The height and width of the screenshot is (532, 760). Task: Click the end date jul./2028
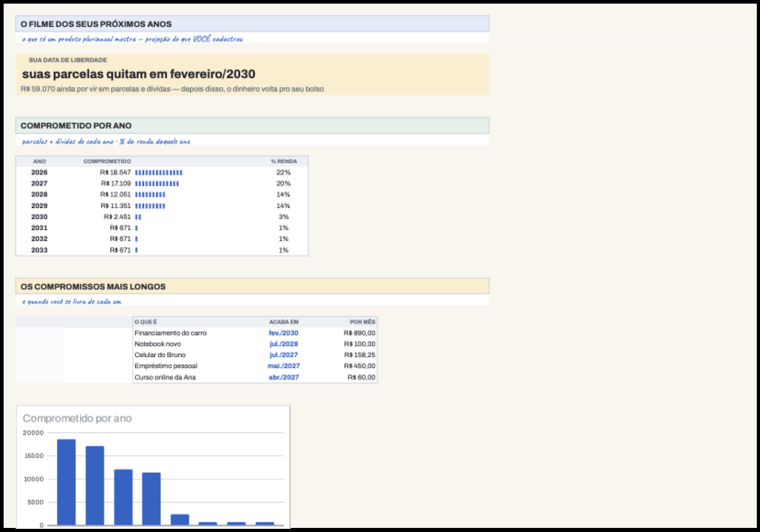pos(284,344)
